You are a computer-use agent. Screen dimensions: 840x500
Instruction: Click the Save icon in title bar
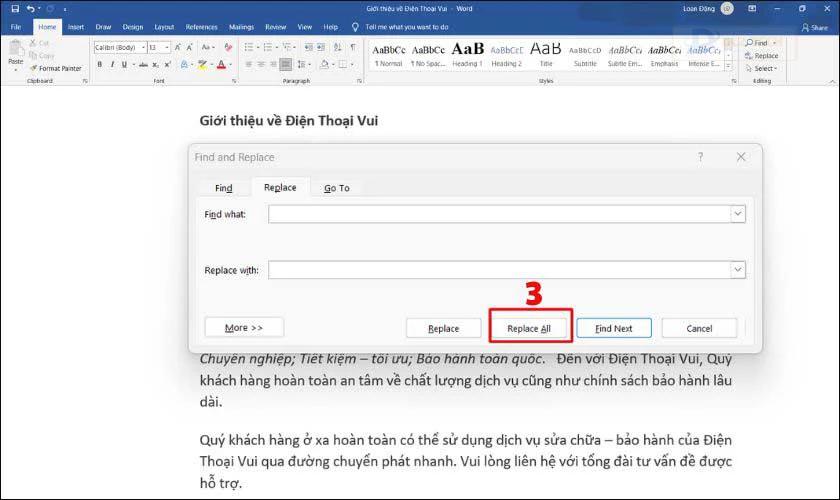tap(15, 9)
